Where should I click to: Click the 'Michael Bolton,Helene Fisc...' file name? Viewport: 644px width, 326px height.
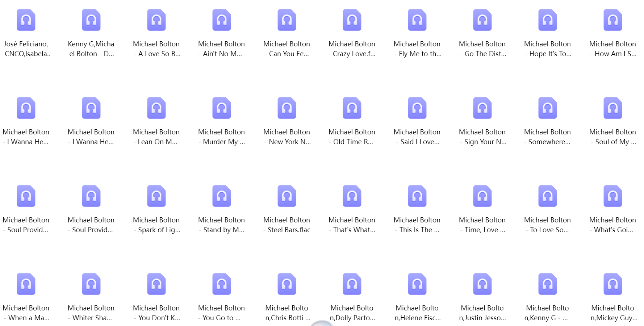(x=418, y=313)
